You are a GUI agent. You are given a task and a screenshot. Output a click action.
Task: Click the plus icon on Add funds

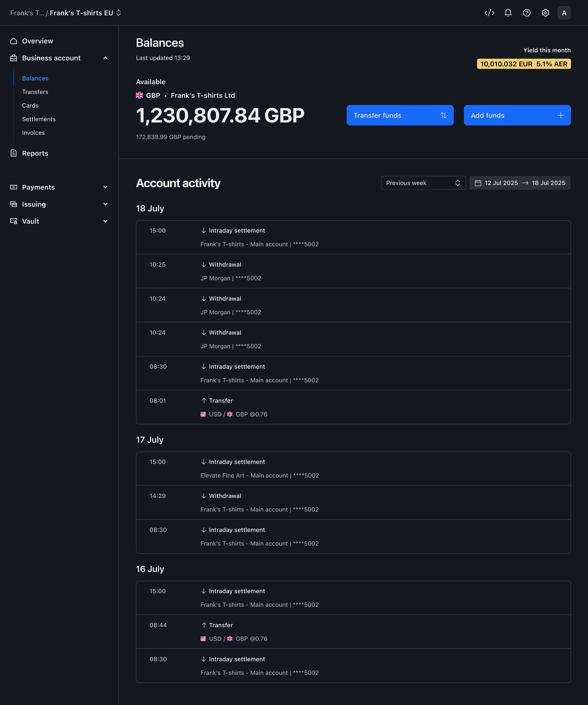click(561, 115)
